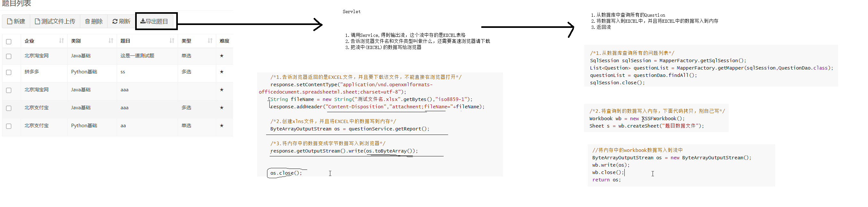Check the box for the 北京淘宝网 aaa row
This screenshot has height=207, width=868.
[x=9, y=90]
